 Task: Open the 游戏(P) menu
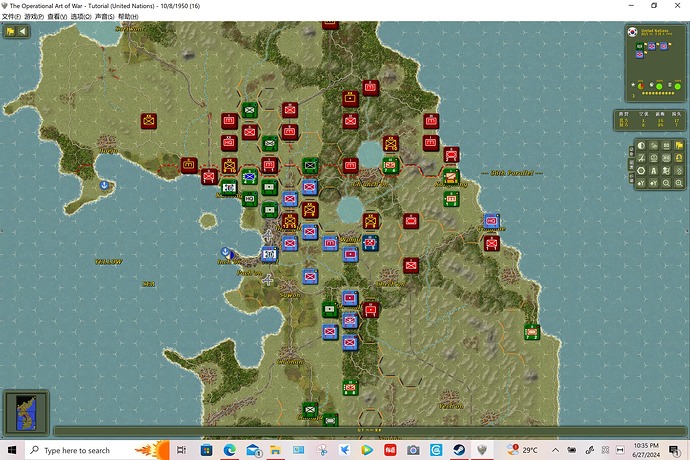click(x=34, y=16)
